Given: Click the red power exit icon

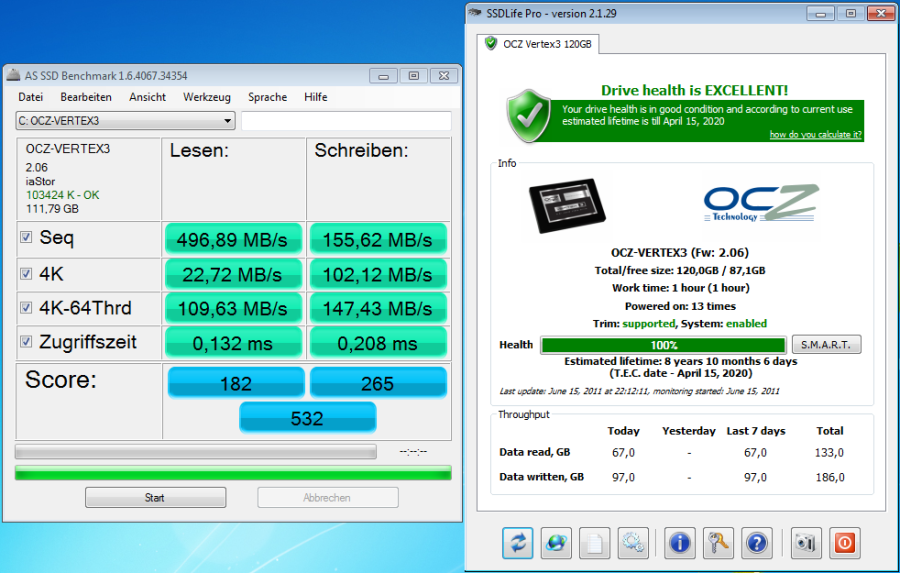Looking at the screenshot, I should point(844,543).
